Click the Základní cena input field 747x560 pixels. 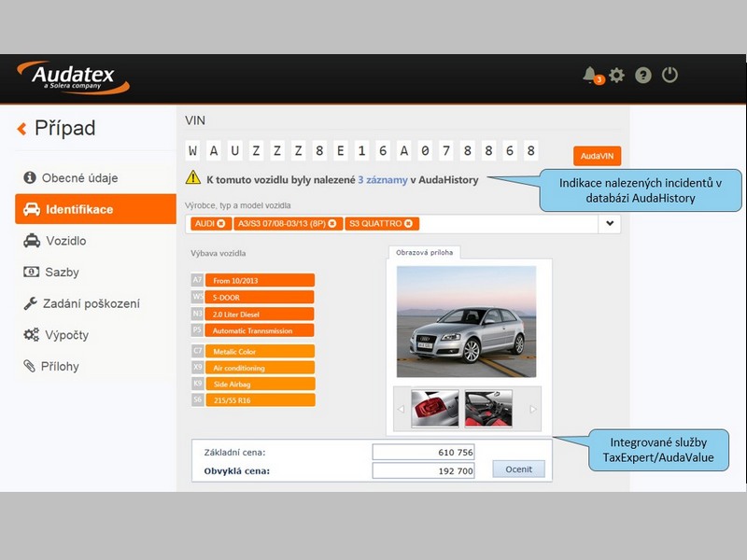pos(424,452)
